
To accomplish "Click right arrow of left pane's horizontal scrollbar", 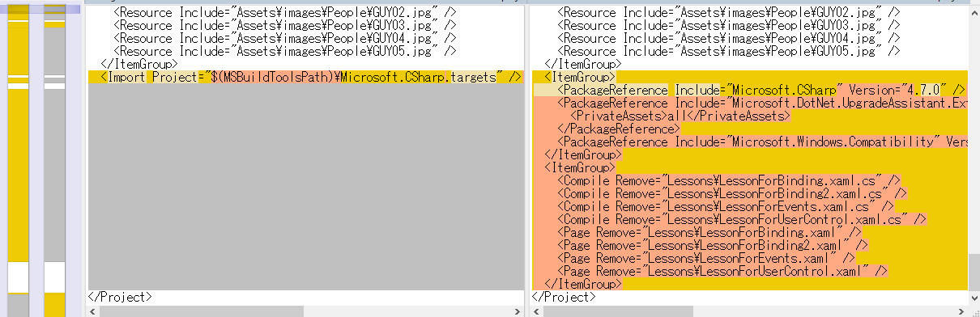I will point(517,311).
